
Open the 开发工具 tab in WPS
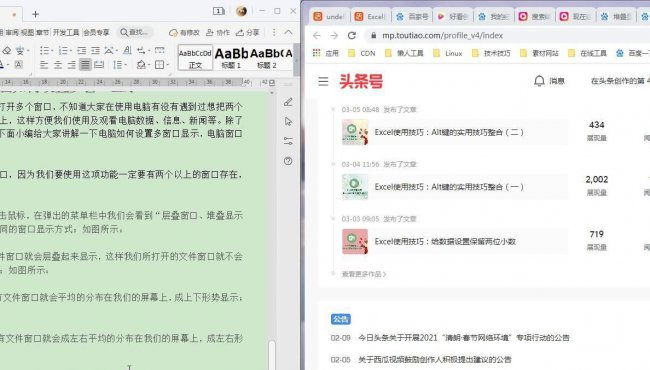[65, 32]
